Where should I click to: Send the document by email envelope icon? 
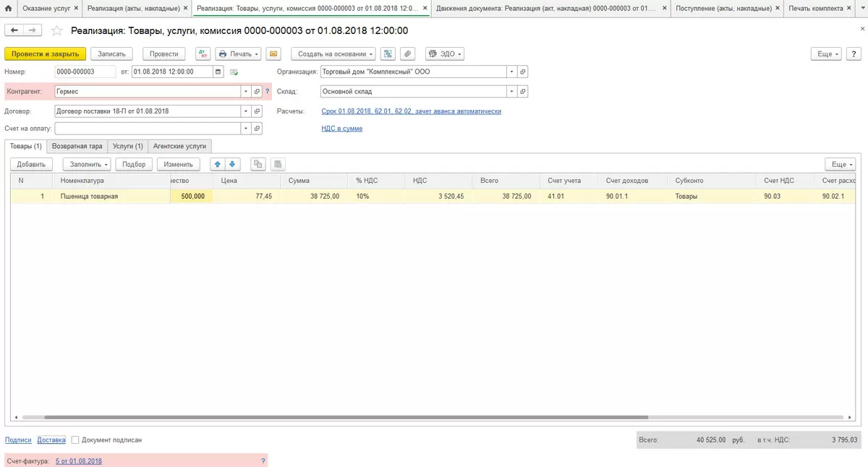[273, 54]
